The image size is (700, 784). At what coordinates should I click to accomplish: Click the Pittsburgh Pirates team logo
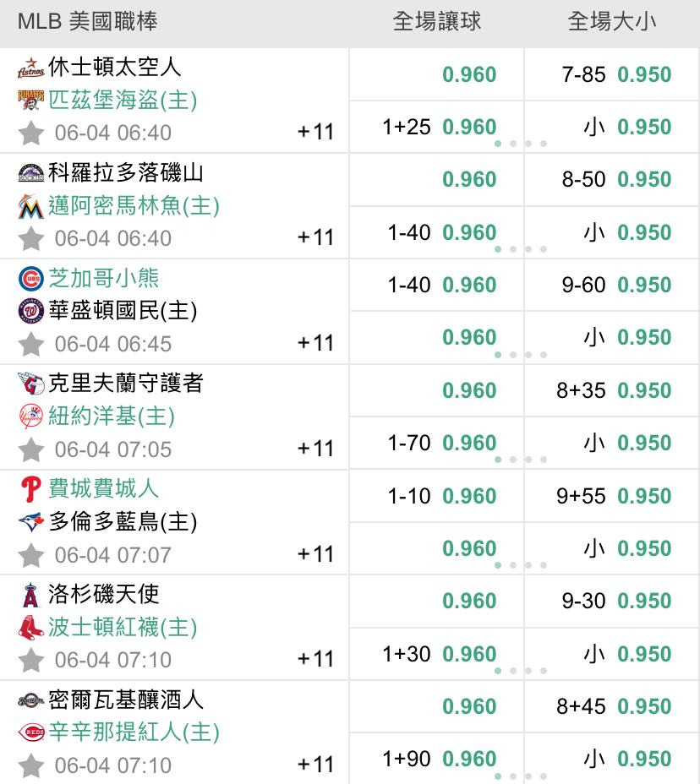(30, 101)
